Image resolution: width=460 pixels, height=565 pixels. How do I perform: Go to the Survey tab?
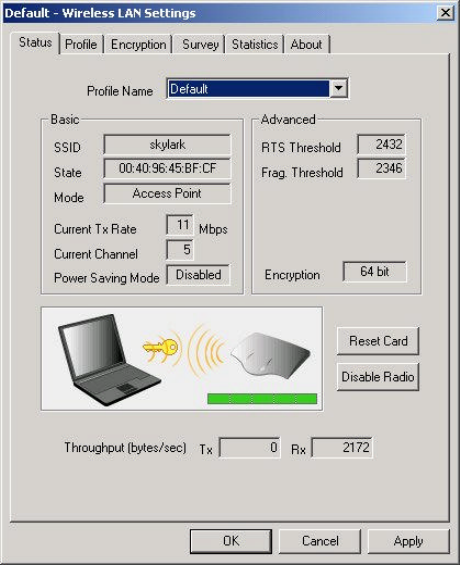pos(200,44)
